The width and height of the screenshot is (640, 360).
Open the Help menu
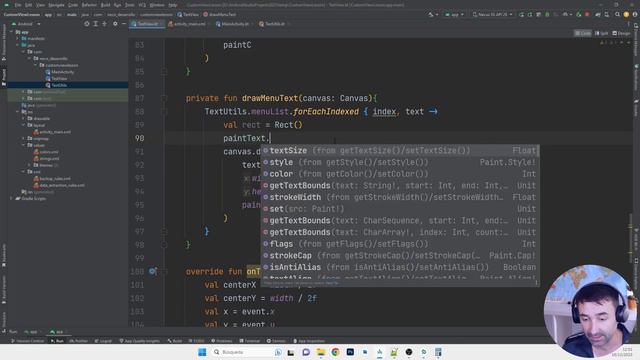(x=173, y=5)
